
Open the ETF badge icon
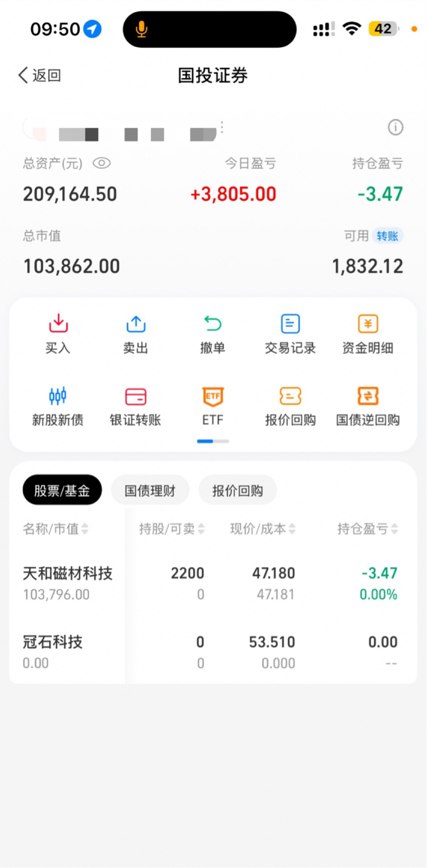pos(213,396)
